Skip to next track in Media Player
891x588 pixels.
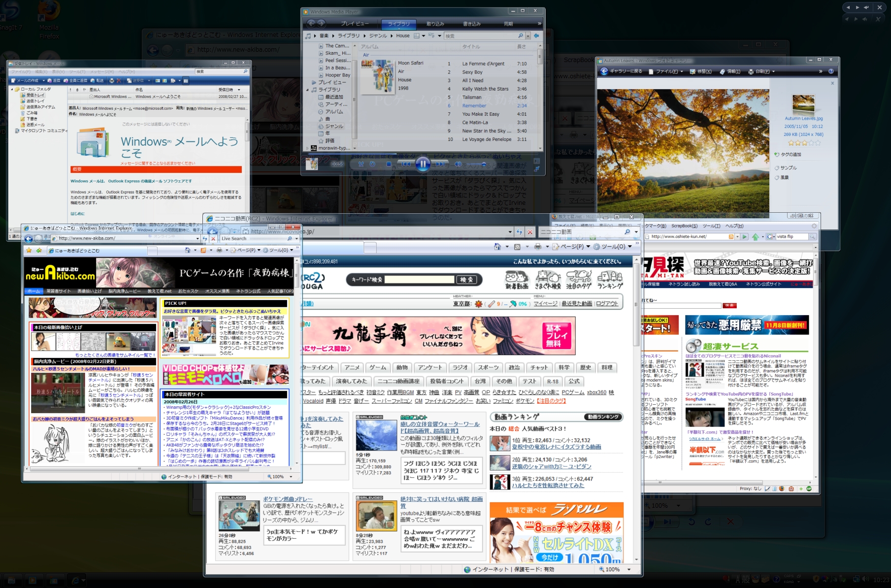441,164
